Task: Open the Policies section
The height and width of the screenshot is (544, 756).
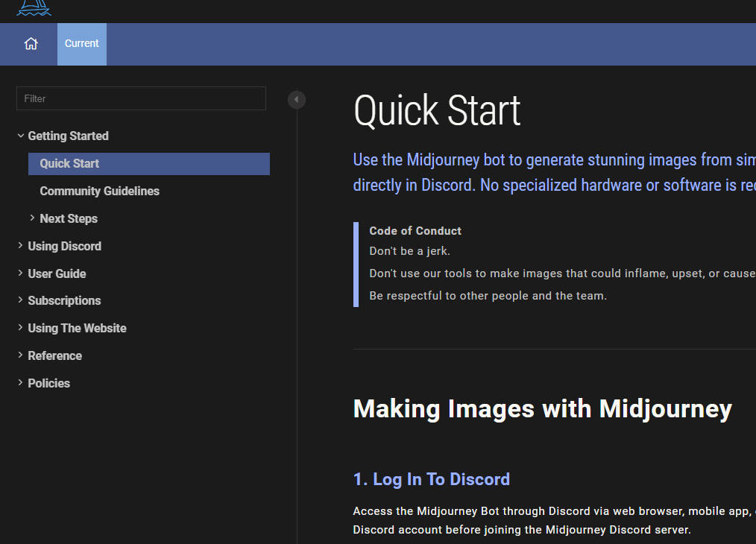Action: click(x=48, y=383)
